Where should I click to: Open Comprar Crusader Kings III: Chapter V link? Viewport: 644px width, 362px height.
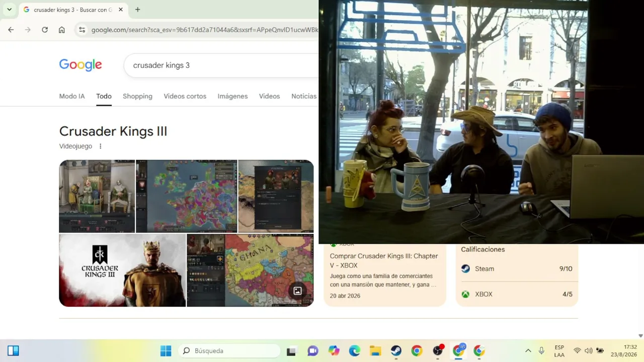(x=384, y=260)
